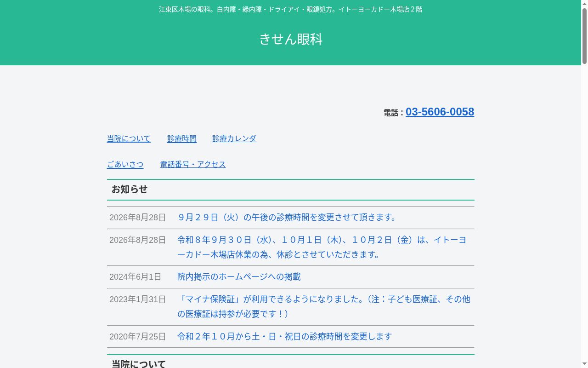This screenshot has width=588, height=368.
Task: Open 診療時間 navigation link
Action: (x=182, y=138)
